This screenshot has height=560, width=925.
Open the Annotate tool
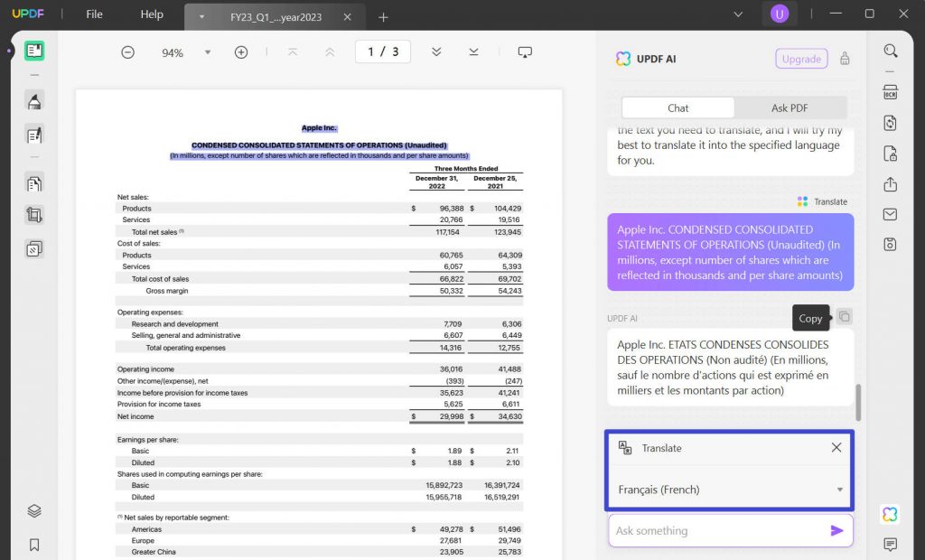point(33,101)
